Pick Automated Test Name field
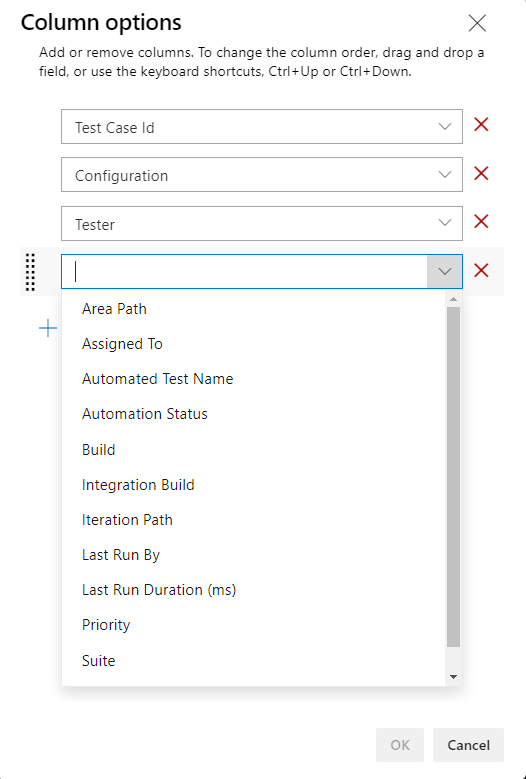 click(254, 379)
